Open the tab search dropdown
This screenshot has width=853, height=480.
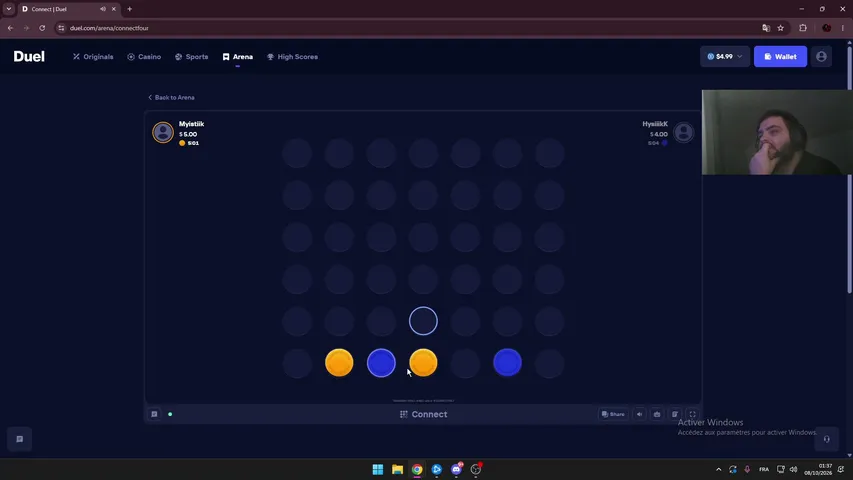coord(9,9)
